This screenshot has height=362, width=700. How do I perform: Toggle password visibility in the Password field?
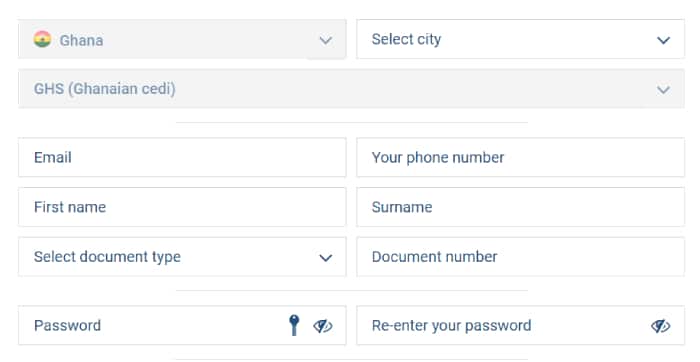click(323, 326)
